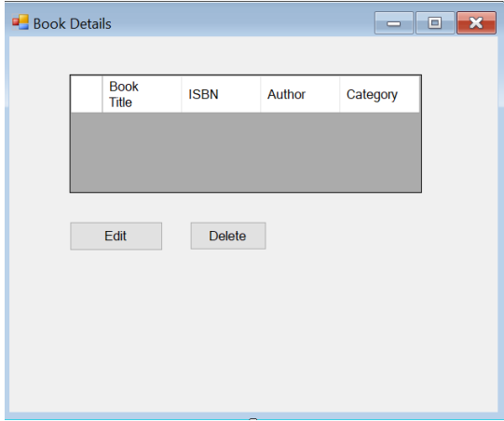Close the Book Details window
This screenshot has width=504, height=421.
[x=476, y=22]
